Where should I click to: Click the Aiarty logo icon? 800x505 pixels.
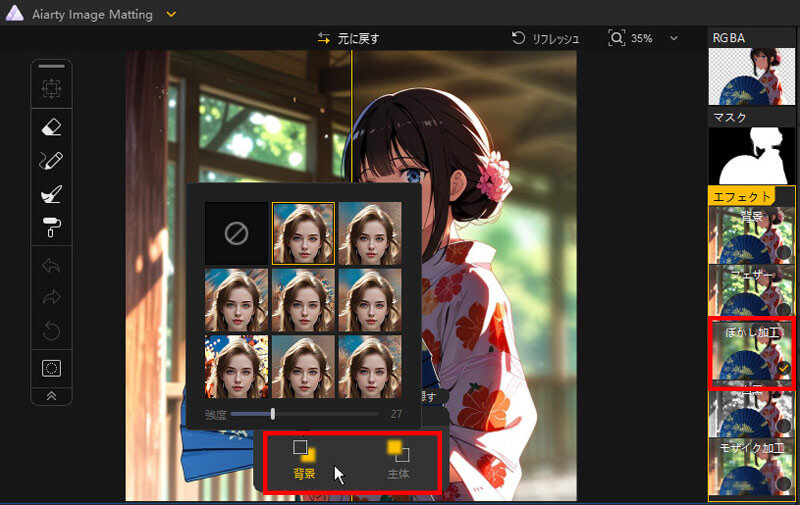tap(14, 13)
